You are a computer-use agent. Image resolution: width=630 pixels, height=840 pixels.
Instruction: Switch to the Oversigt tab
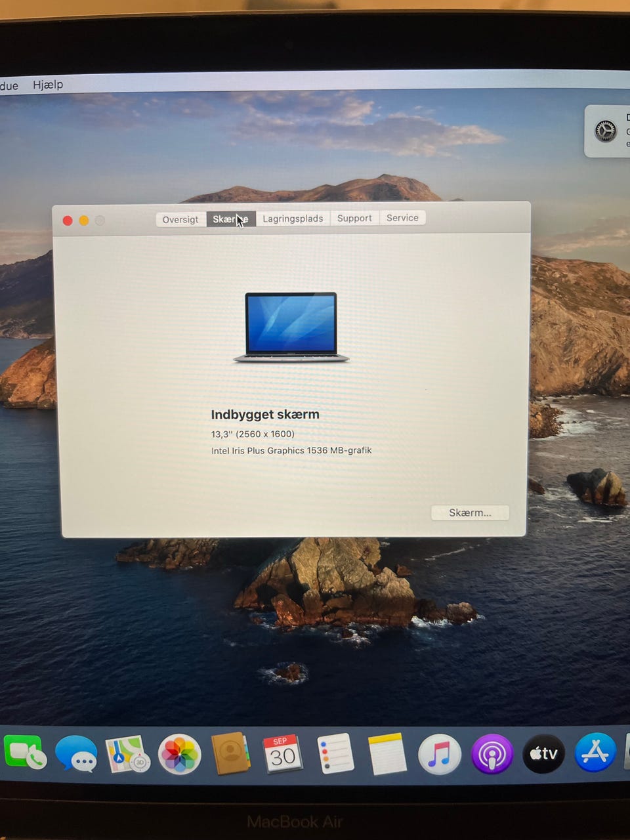coord(180,219)
